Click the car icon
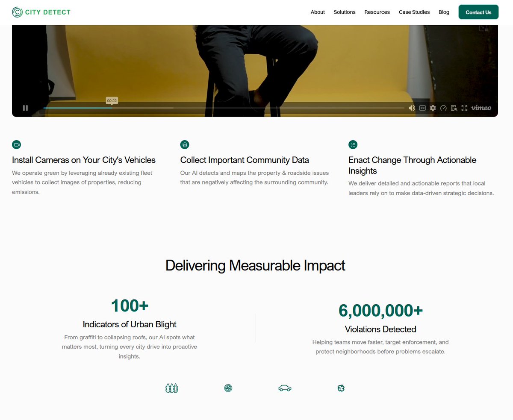Image resolution: width=513 pixels, height=420 pixels. tap(285, 388)
